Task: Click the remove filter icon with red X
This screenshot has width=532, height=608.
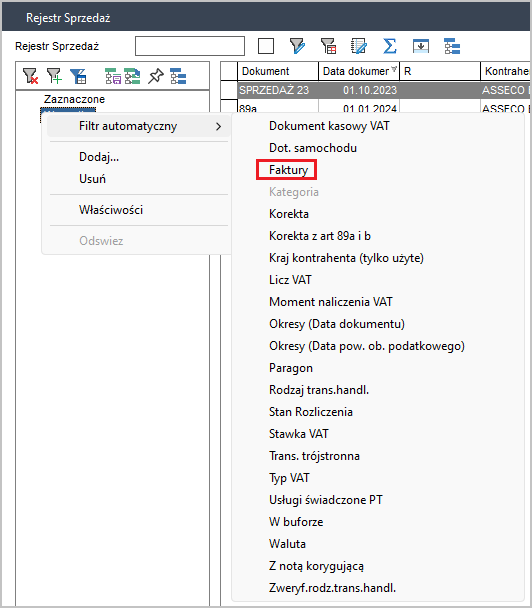Action: tap(30, 76)
